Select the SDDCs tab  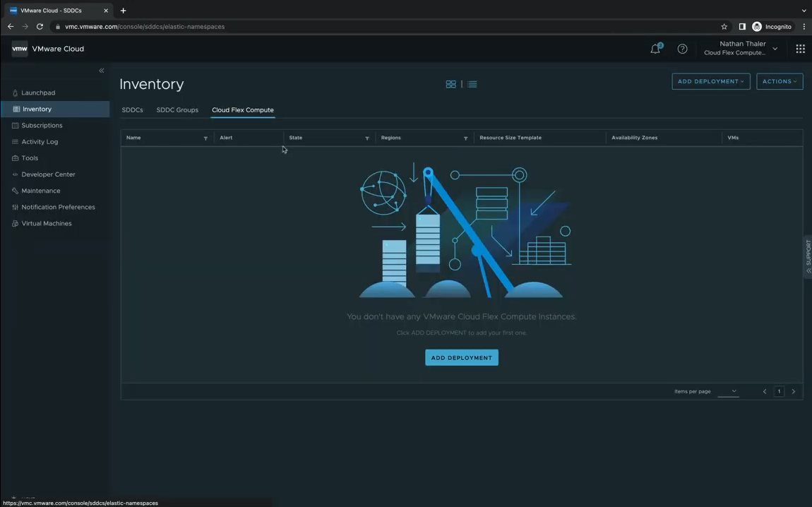[x=132, y=109]
